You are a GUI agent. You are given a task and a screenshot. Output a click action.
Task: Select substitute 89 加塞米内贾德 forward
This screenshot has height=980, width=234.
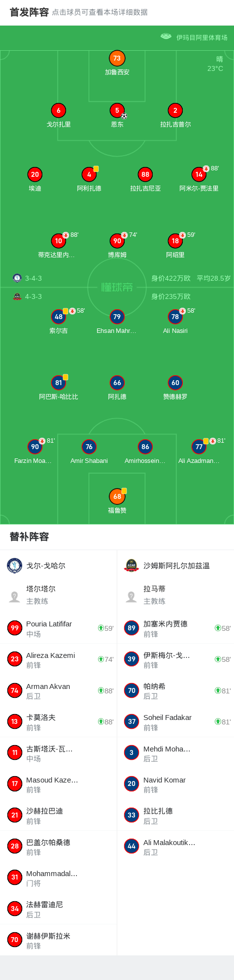175,628
